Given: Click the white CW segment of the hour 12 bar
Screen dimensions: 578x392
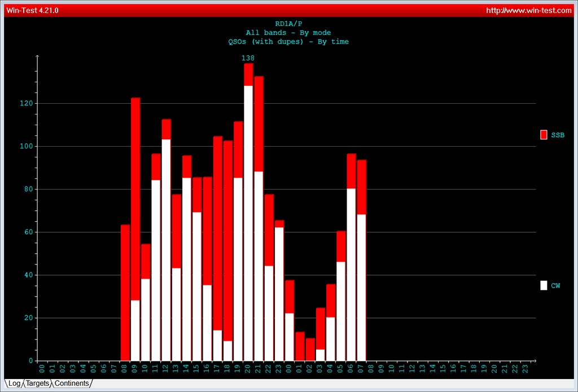Looking at the screenshot, I should pos(167,248).
